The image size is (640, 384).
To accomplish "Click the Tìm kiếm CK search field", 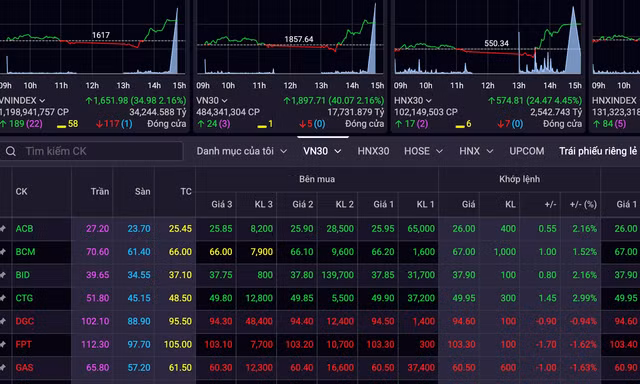I will click(91, 151).
